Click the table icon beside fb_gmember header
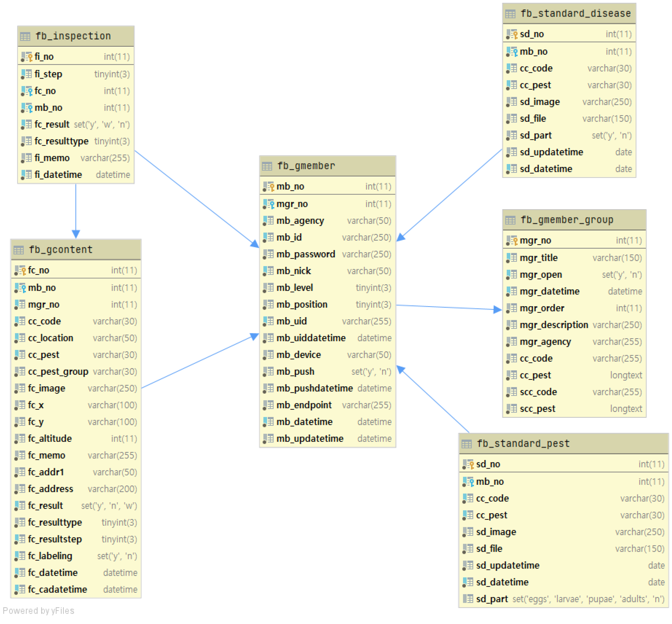 [267, 166]
